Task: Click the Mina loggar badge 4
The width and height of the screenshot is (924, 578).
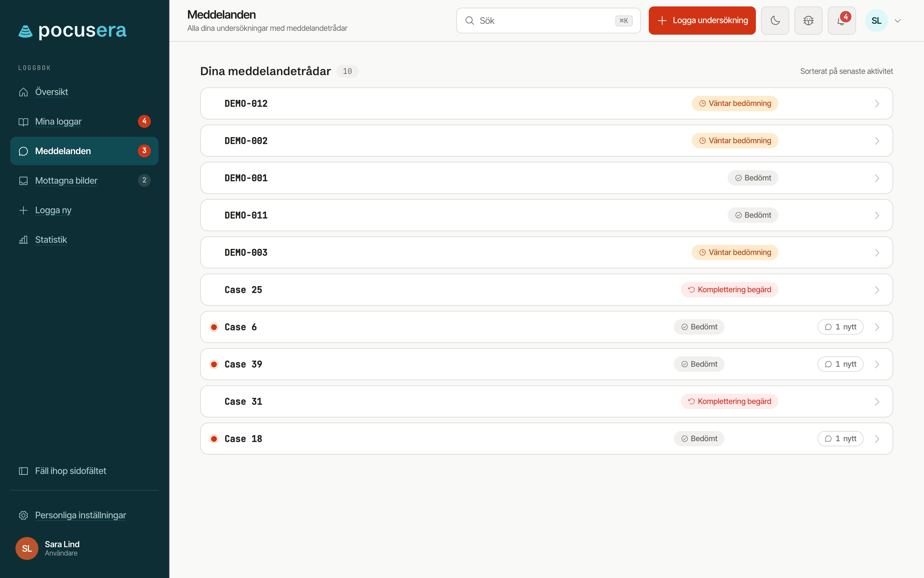Action: 144,121
